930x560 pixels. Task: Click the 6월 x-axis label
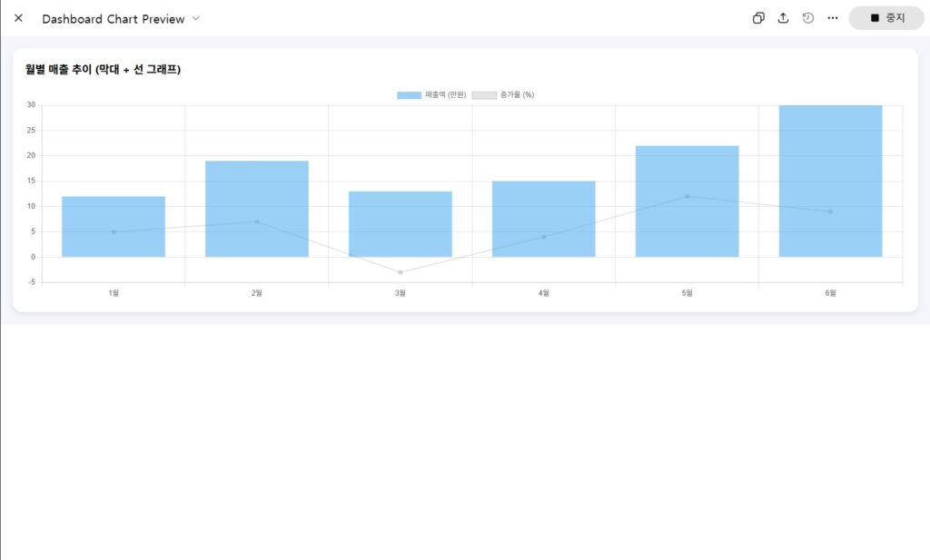click(830, 293)
